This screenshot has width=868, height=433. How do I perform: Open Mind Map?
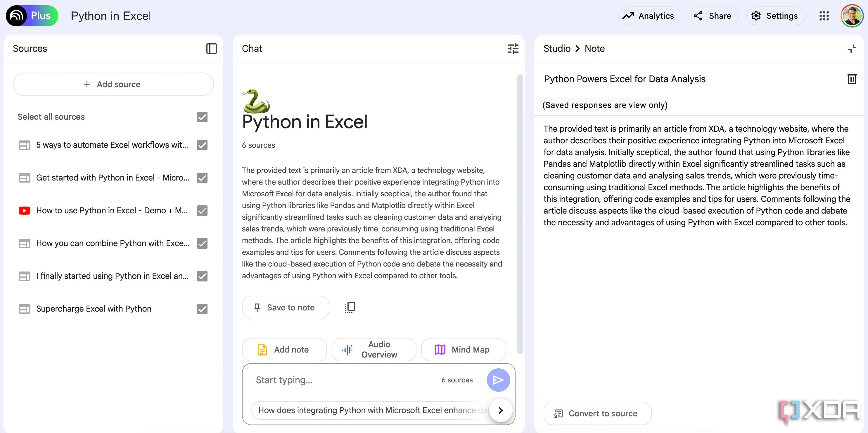pyautogui.click(x=463, y=350)
